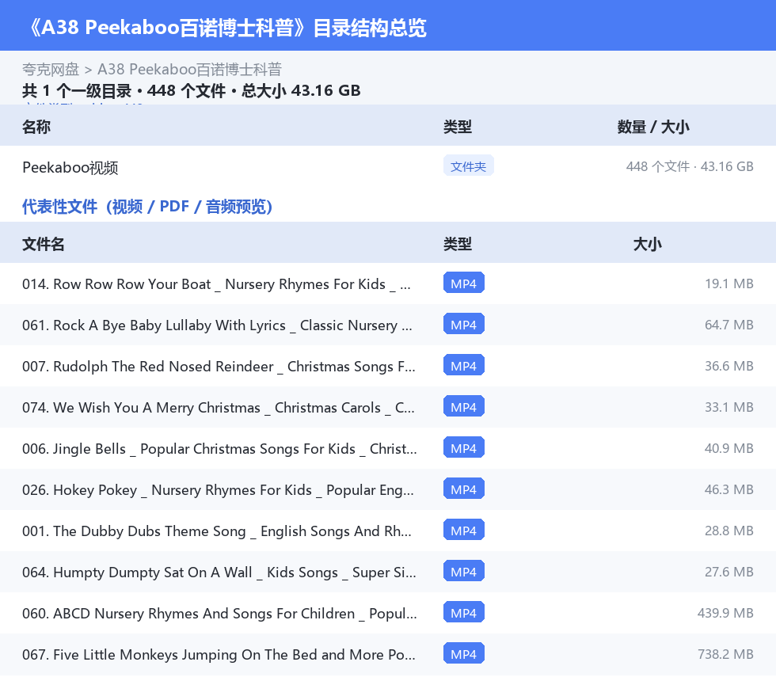Viewport: 776px width, 700px height.
Task: Click the MP4 badge for Five Little Monkeys
Action: click(464, 653)
